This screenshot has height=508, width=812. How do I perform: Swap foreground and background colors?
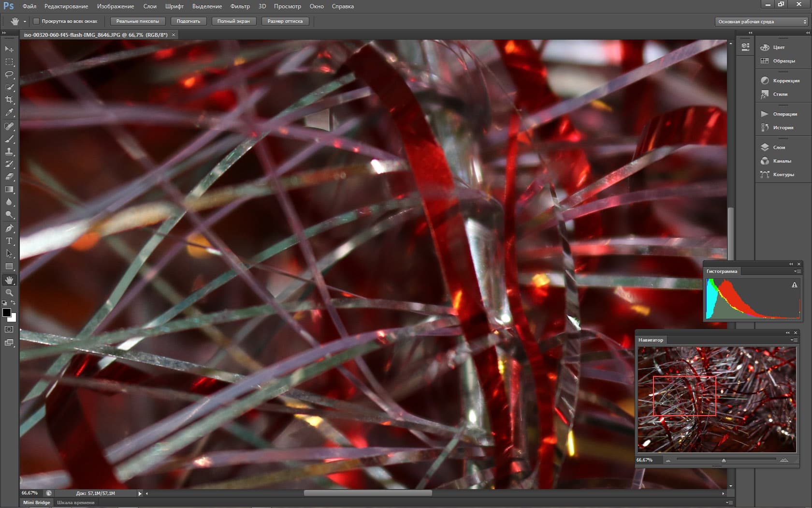click(13, 303)
